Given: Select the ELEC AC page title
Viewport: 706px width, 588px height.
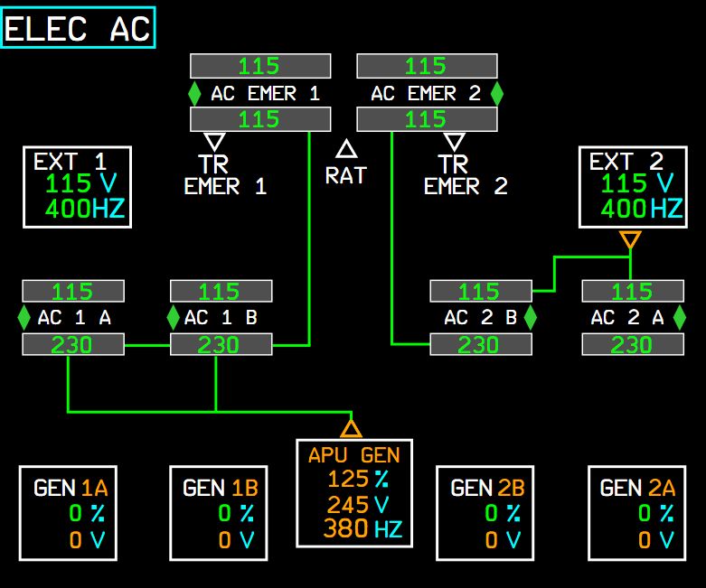Looking at the screenshot, I should tap(78, 28).
